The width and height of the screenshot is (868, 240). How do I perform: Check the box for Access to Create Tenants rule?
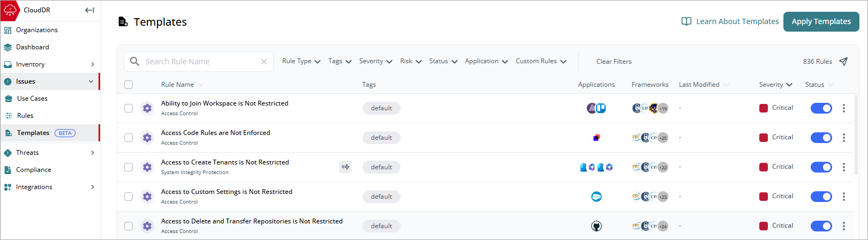coord(129,167)
